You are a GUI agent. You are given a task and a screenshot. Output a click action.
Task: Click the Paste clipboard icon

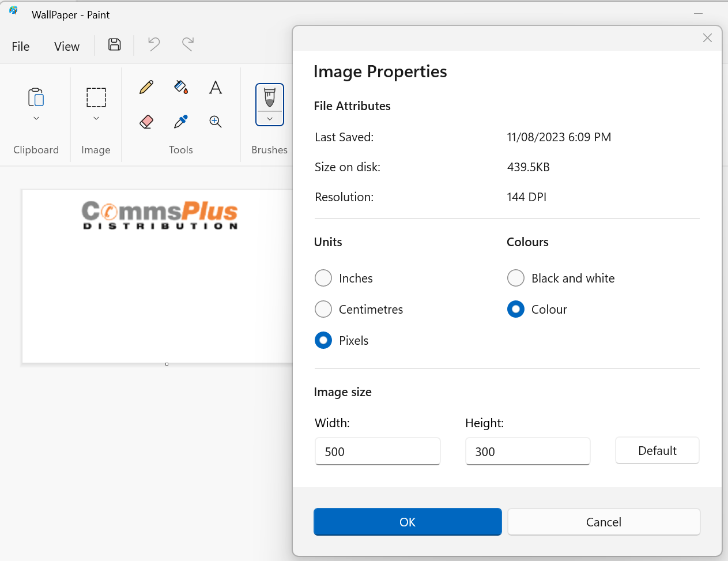[36, 97]
